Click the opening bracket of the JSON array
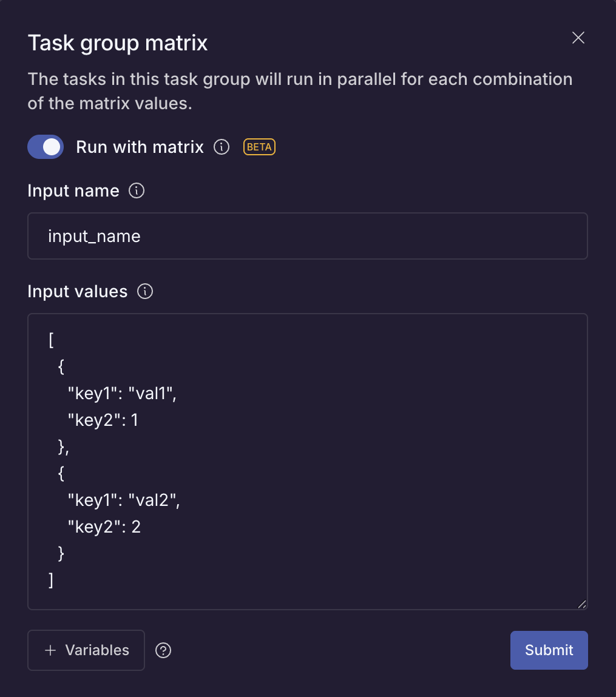Image resolution: width=616 pixels, height=697 pixels. pyautogui.click(x=51, y=340)
